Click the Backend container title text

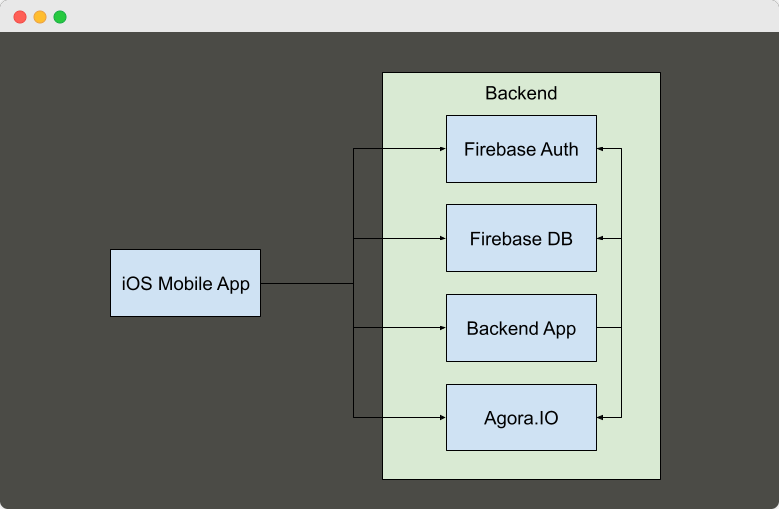point(521,93)
